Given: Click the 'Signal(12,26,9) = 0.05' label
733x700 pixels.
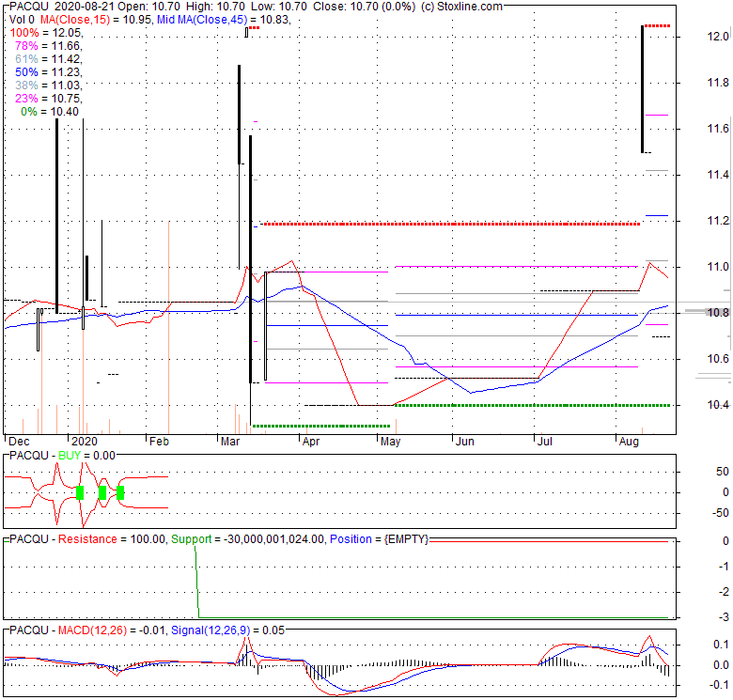Looking at the screenshot, I should (227, 630).
